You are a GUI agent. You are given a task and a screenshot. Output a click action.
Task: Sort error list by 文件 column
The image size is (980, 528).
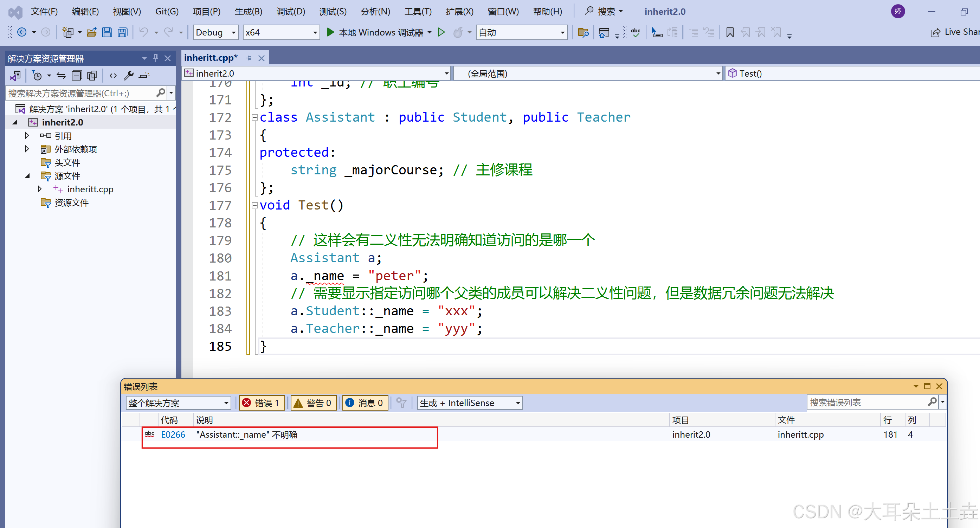pyautogui.click(x=827, y=420)
